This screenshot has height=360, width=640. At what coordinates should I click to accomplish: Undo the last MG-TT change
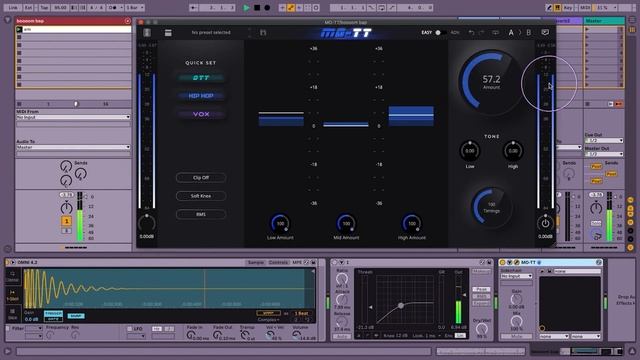coord(471,32)
